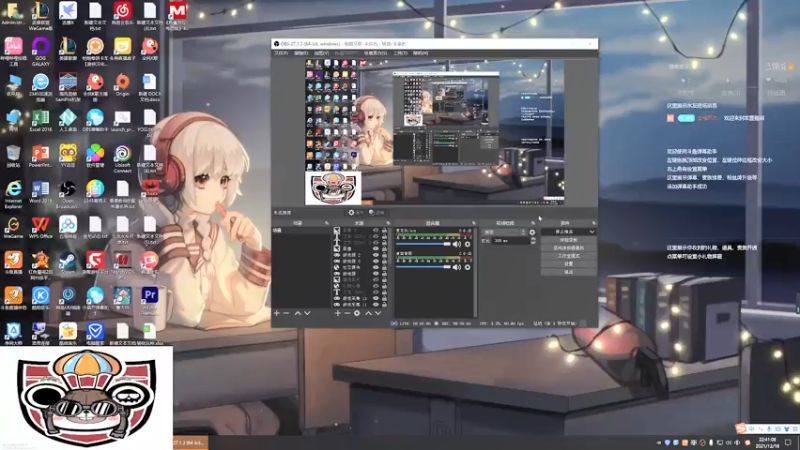Screen dimensions: 800x450
Task: Open the 帮助 menu in OBS
Action: (x=420, y=53)
